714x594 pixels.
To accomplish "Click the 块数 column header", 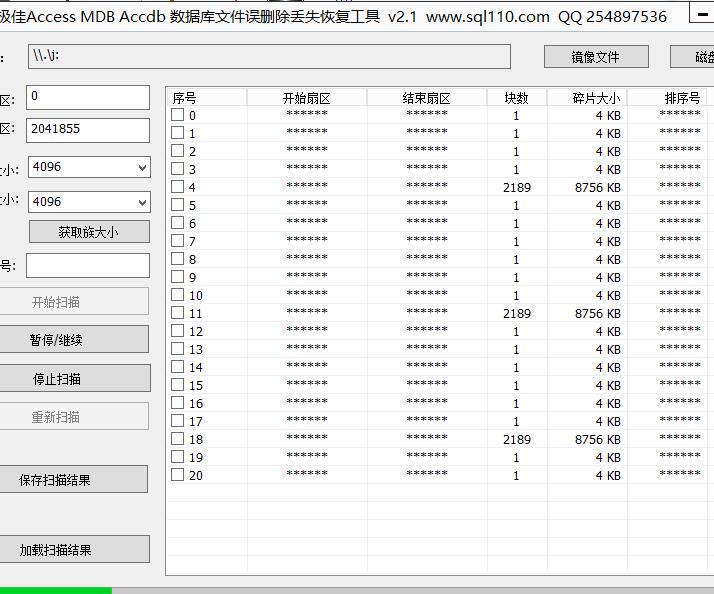I will [516, 98].
